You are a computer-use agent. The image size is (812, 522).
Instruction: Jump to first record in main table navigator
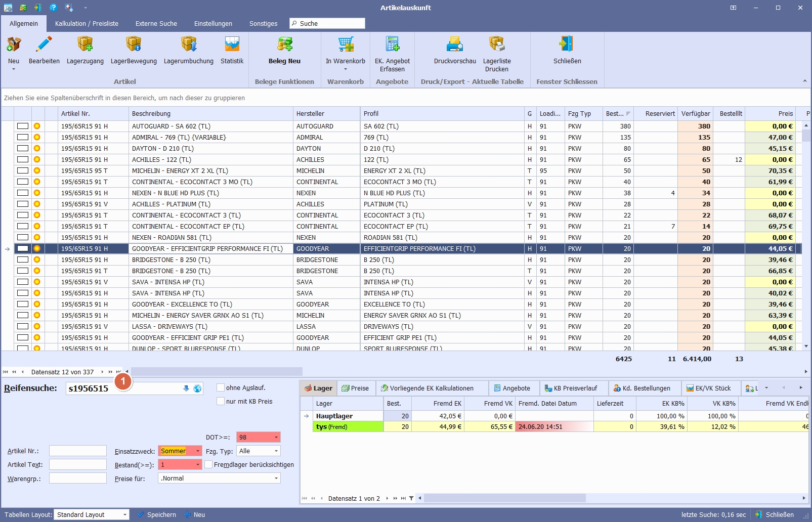pos(6,372)
